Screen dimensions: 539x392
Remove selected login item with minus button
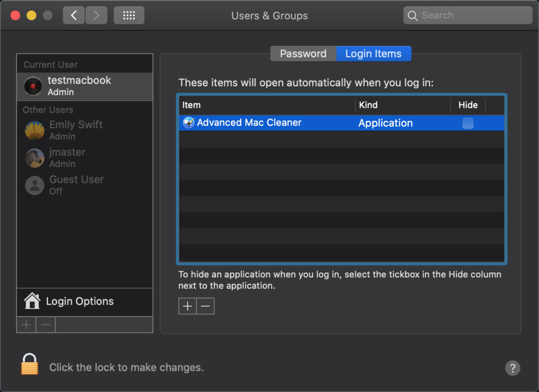205,306
